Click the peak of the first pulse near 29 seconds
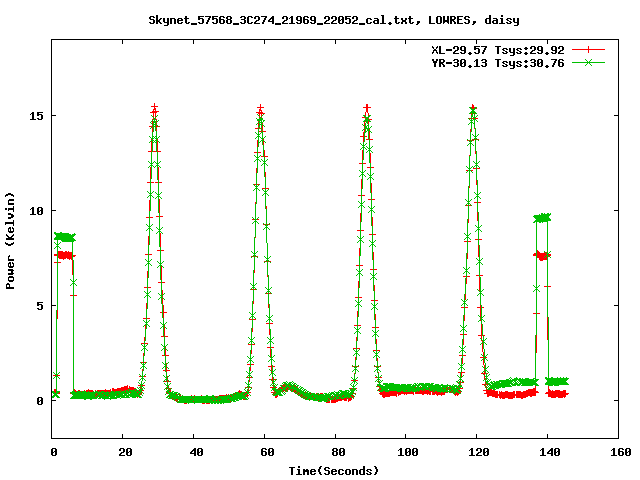Image resolution: width=640 pixels, height=480 pixels. 154,108
